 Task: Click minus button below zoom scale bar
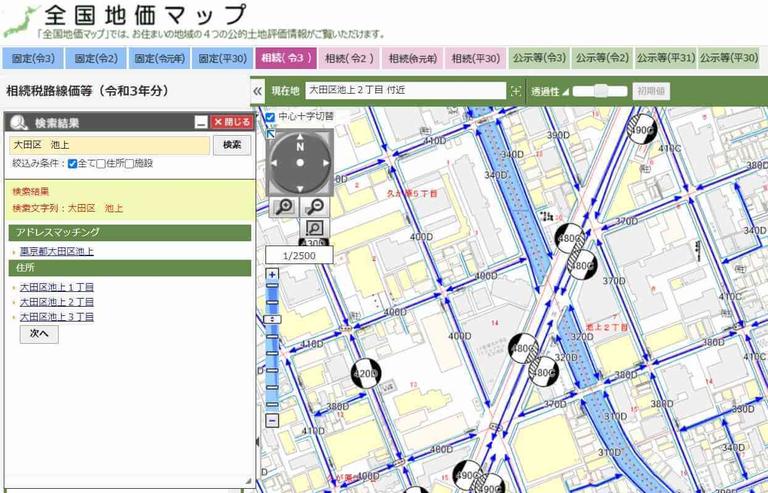pyautogui.click(x=272, y=421)
